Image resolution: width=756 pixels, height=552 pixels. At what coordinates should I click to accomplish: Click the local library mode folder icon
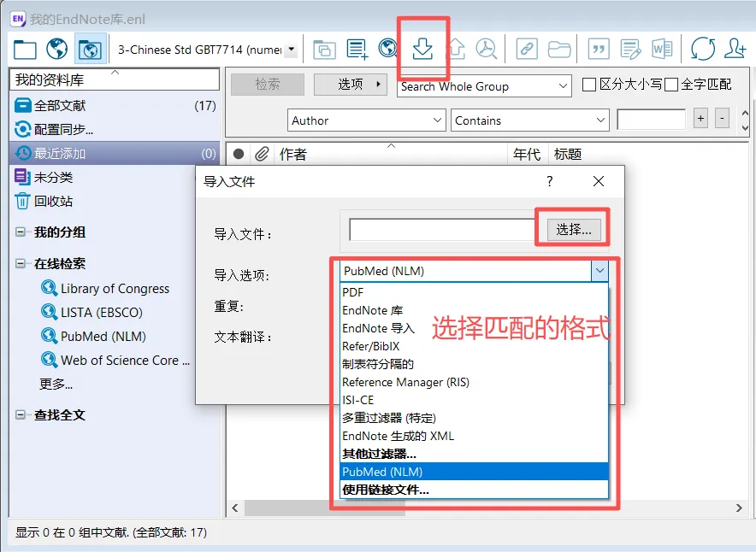25,49
